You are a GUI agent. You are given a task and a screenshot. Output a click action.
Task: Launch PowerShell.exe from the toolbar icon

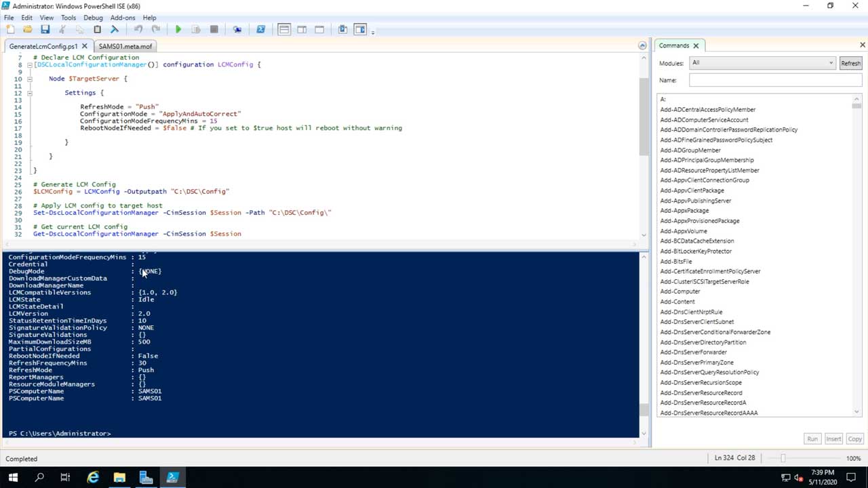(260, 29)
